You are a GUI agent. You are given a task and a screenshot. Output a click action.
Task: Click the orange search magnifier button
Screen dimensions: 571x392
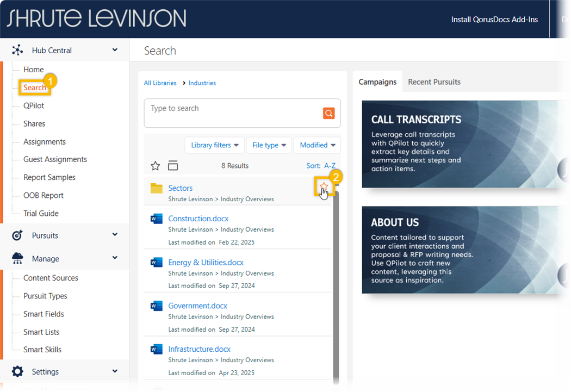pos(328,113)
